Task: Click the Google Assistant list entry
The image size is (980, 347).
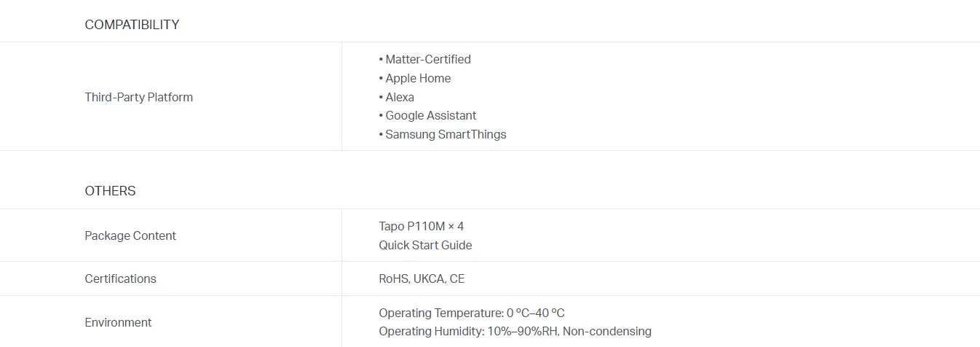Action: 430,115
